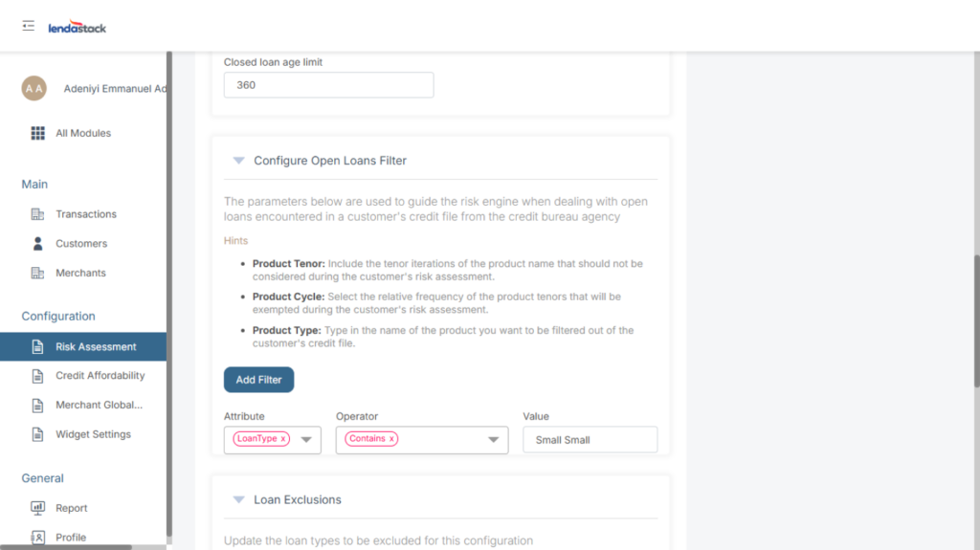Open the Profile sidebar link
The width and height of the screenshot is (980, 550).
(71, 538)
